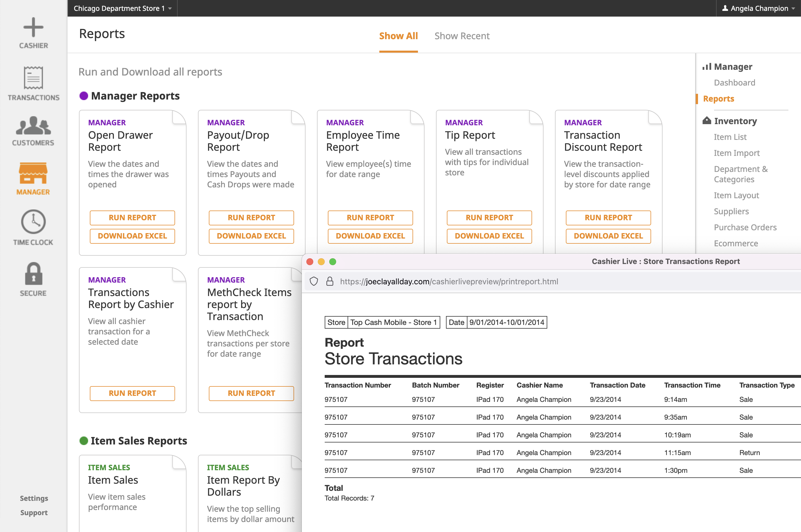Click the lock icon in the report address bar
The image size is (801, 532).
point(330,281)
